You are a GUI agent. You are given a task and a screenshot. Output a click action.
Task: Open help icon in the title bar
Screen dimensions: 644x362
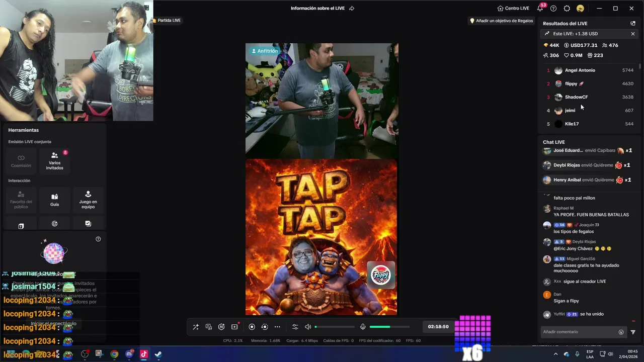[x=553, y=9]
